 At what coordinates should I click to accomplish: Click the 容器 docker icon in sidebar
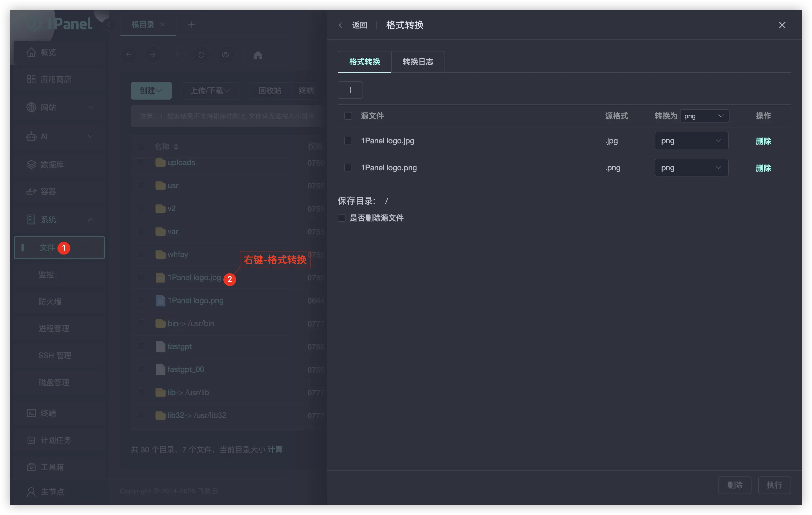[31, 191]
